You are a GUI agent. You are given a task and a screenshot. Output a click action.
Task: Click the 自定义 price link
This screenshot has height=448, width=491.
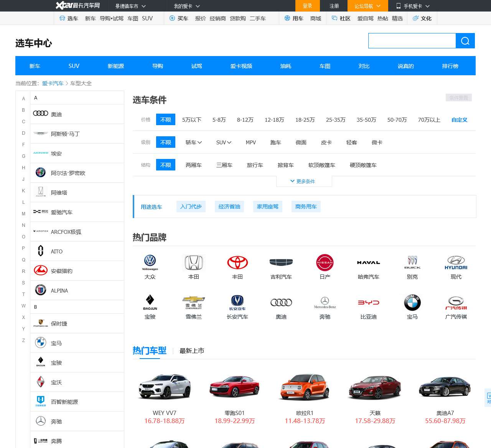(460, 120)
